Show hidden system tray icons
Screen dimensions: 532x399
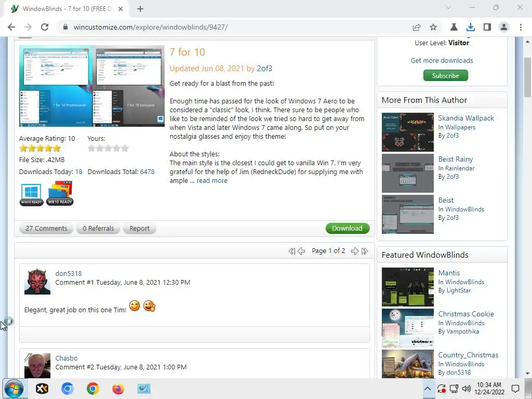point(428,389)
